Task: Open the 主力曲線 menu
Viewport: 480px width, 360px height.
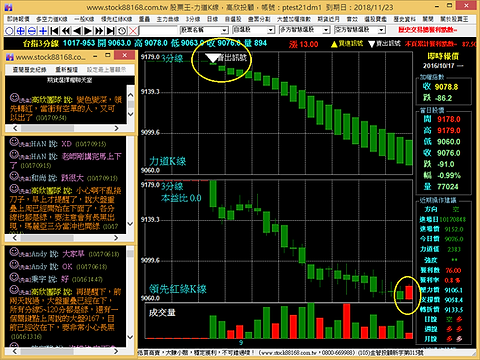Action: [x=168, y=19]
